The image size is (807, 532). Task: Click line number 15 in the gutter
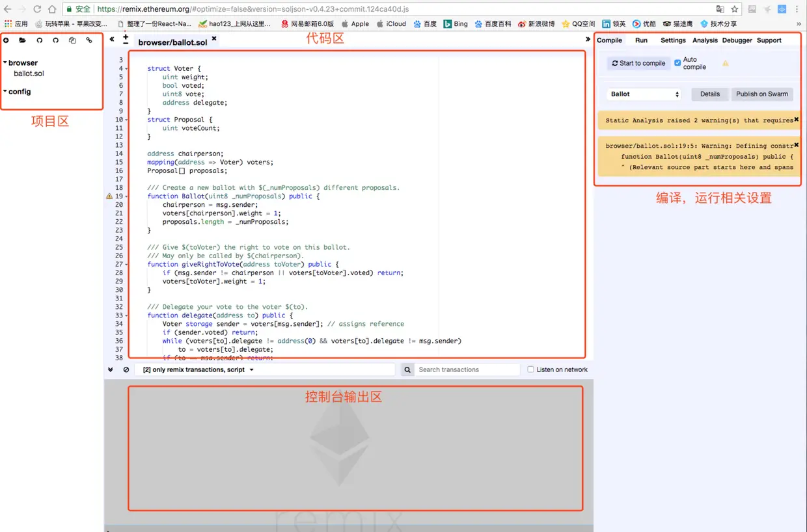[118, 162]
